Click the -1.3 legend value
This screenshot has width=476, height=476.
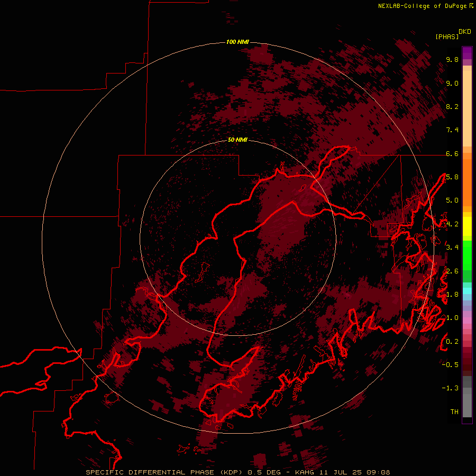450,388
